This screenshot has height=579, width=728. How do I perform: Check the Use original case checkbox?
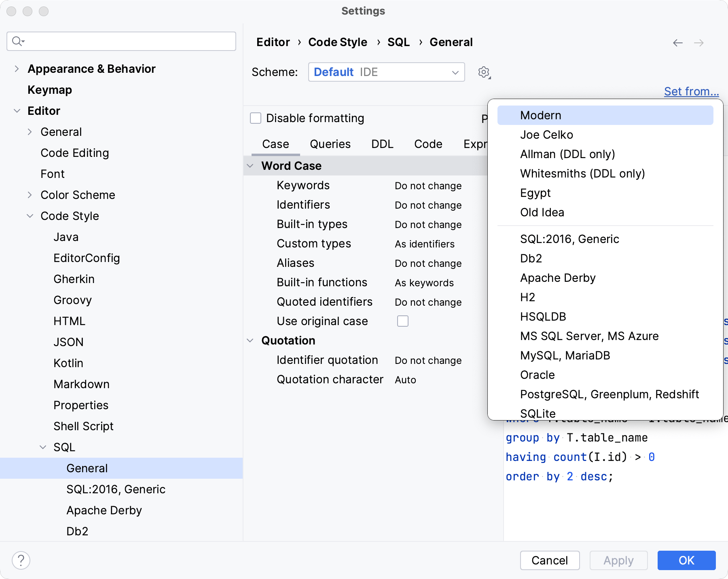coord(403,321)
